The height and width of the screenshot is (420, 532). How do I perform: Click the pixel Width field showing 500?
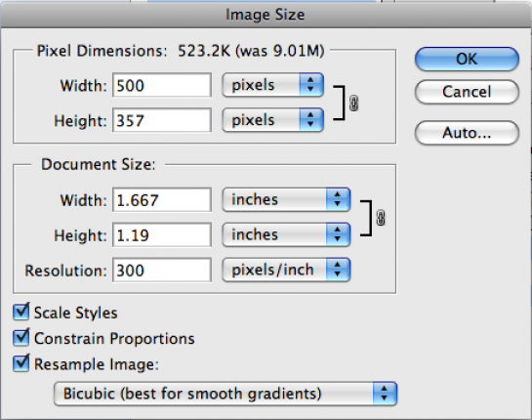point(162,85)
